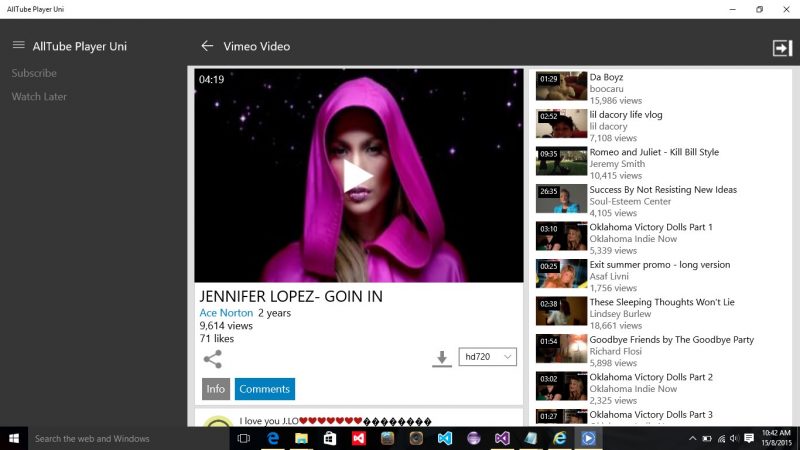Open Task View on the taskbar
The height and width of the screenshot is (450, 800).
(244, 438)
